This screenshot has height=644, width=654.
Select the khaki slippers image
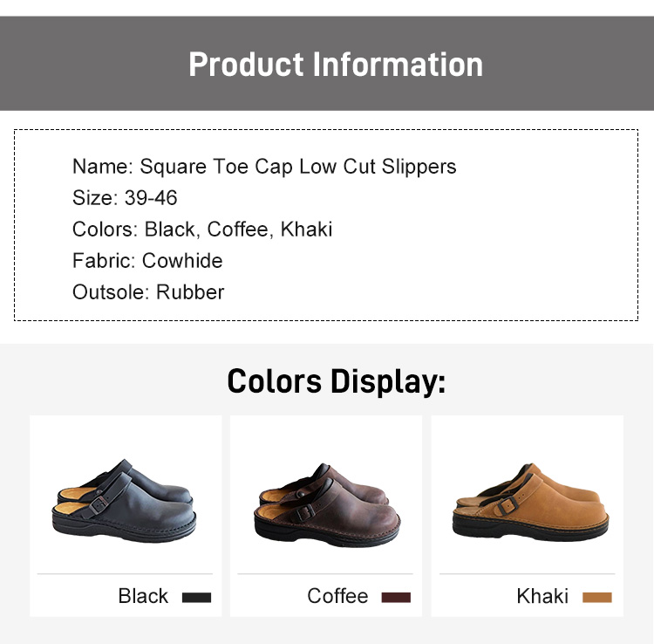click(x=530, y=502)
